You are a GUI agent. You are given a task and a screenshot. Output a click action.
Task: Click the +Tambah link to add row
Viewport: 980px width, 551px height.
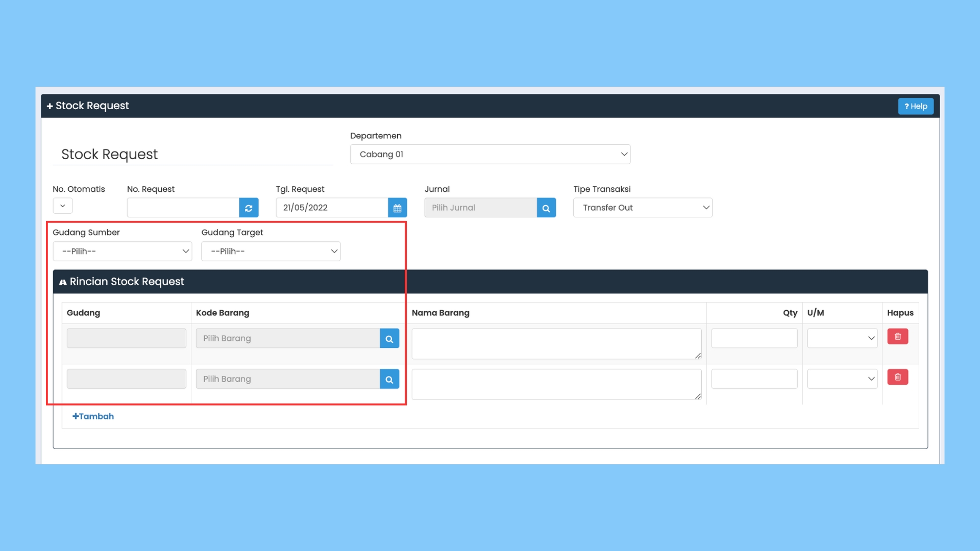click(x=93, y=416)
